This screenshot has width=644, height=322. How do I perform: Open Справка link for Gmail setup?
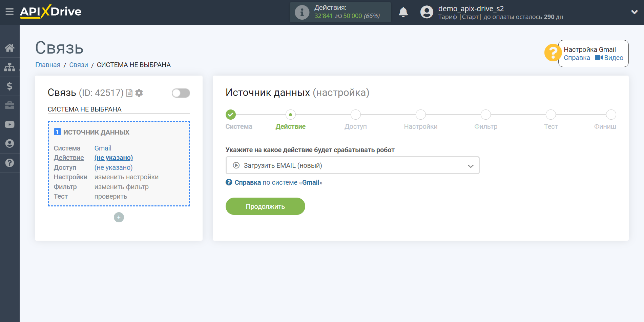[x=577, y=58]
